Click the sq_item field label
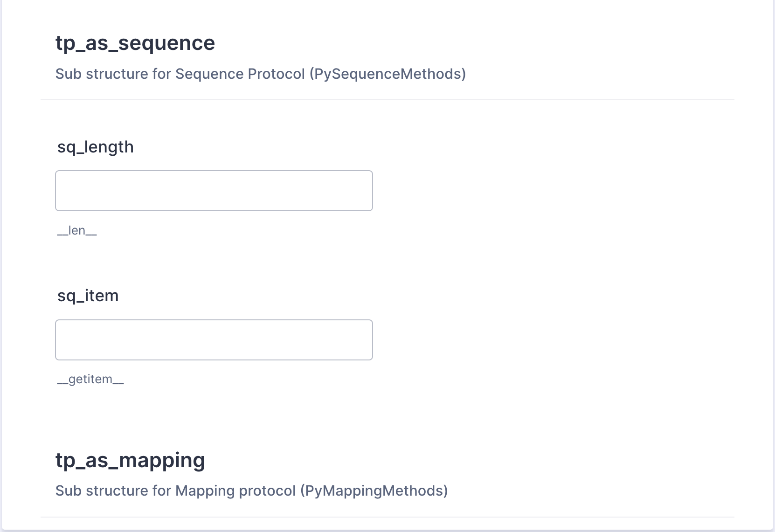 point(88,296)
